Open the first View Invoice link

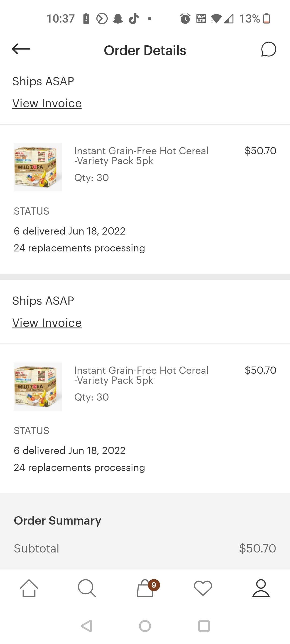pos(47,103)
